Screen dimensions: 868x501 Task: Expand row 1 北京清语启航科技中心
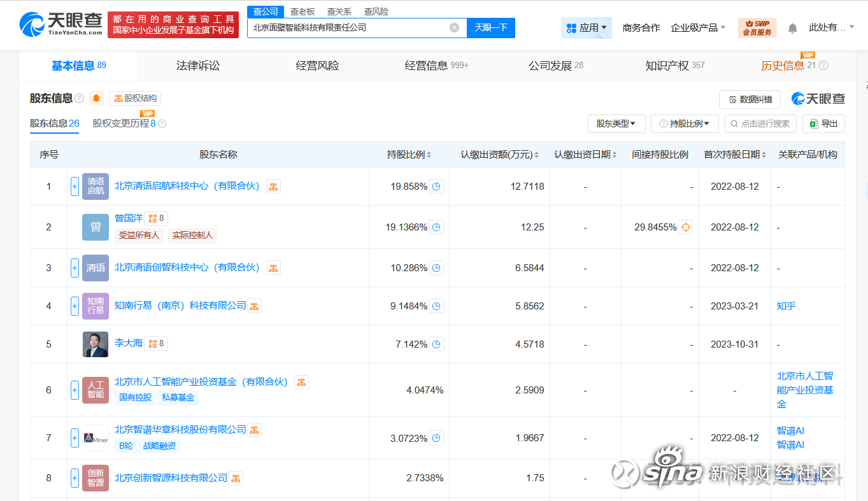tap(75, 187)
